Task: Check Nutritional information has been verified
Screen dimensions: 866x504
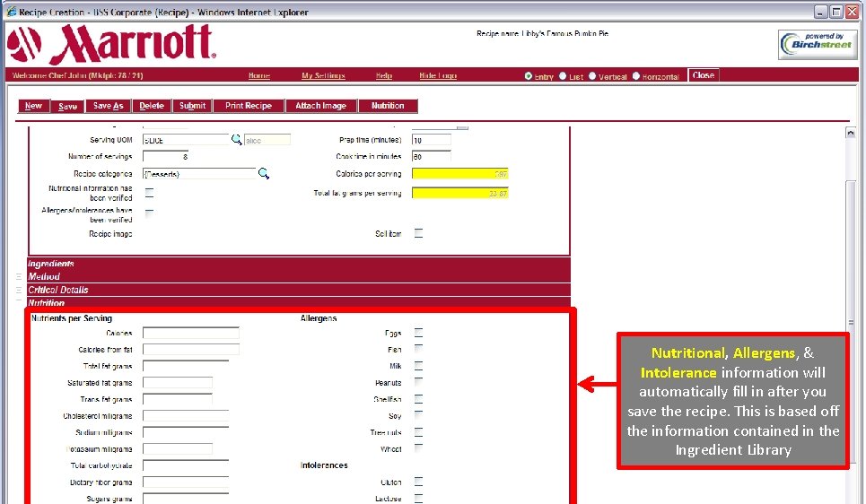Action: (x=149, y=193)
